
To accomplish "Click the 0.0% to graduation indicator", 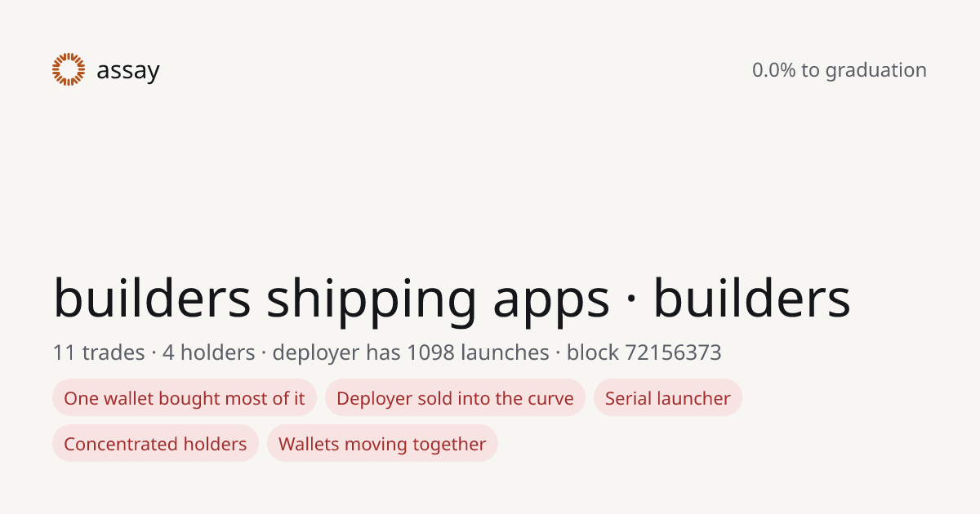I will click(x=840, y=70).
